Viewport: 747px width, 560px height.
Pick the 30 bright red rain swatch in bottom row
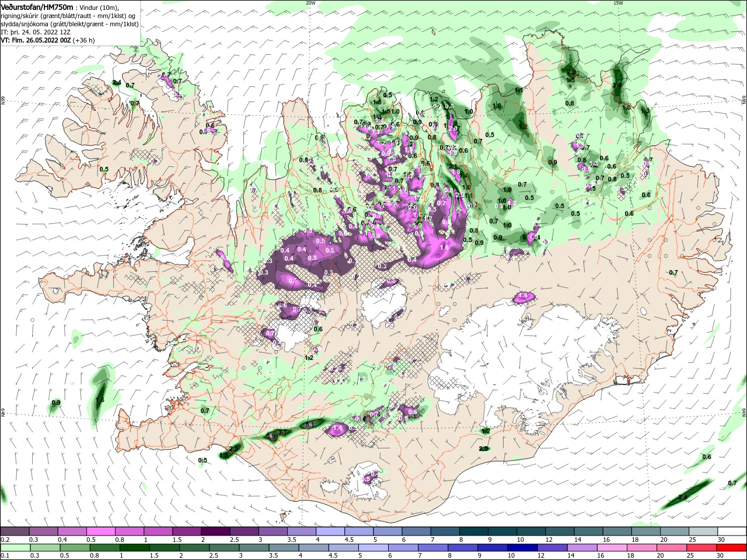731,548
